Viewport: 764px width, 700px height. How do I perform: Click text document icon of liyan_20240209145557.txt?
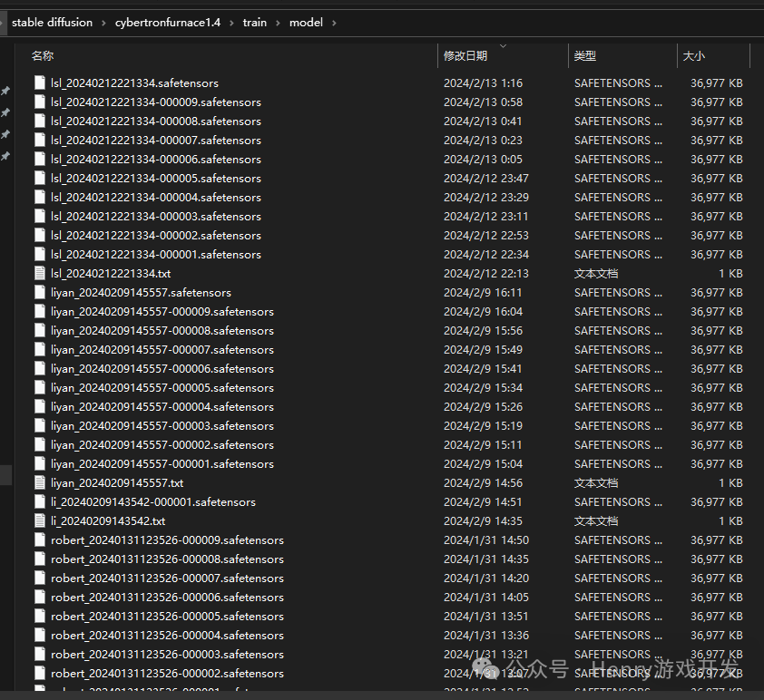(x=39, y=482)
